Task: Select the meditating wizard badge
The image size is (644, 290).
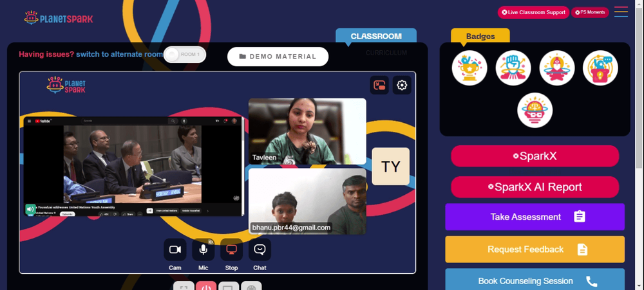Action: pyautogui.click(x=557, y=68)
